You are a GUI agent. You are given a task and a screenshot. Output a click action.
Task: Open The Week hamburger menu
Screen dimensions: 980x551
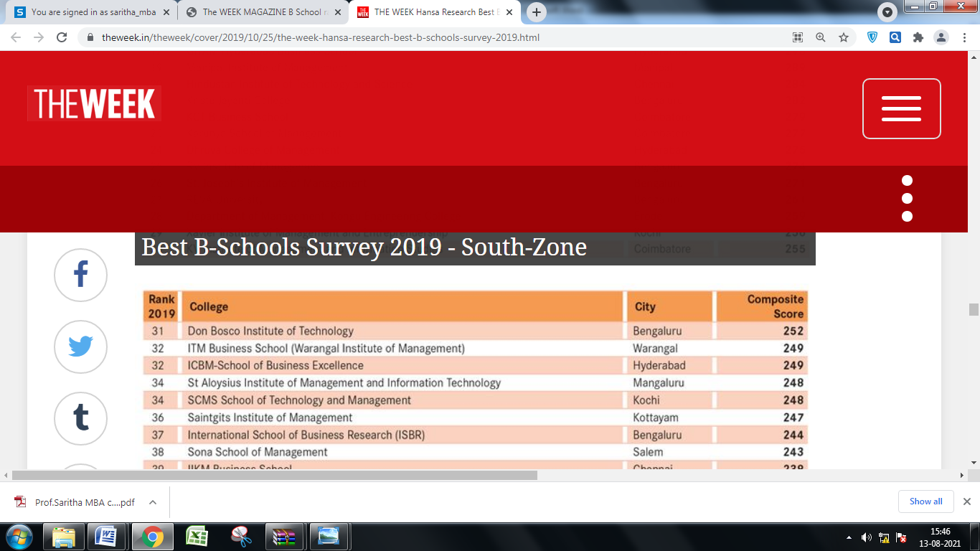901,108
